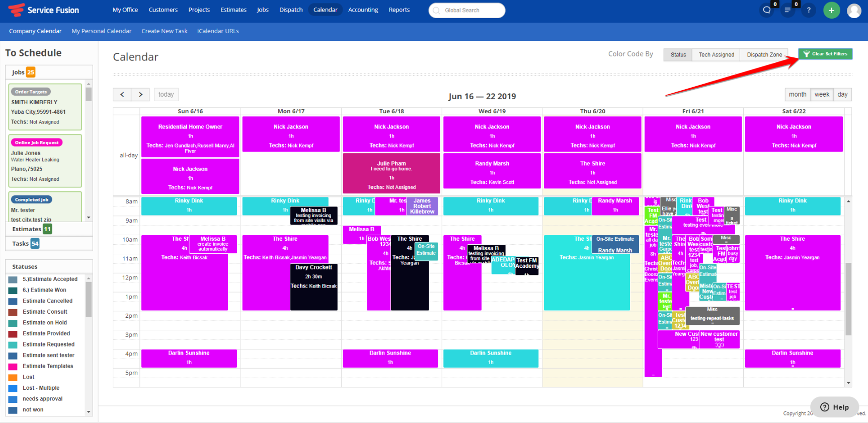868x423 pixels.
Task: Open Davy Crockett event on Monday
Action: click(x=313, y=287)
